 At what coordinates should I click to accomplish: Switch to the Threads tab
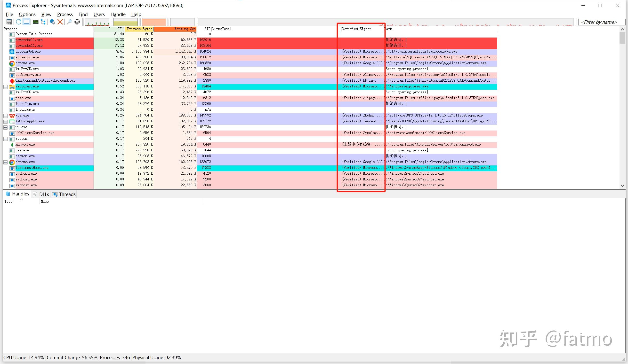(x=64, y=194)
